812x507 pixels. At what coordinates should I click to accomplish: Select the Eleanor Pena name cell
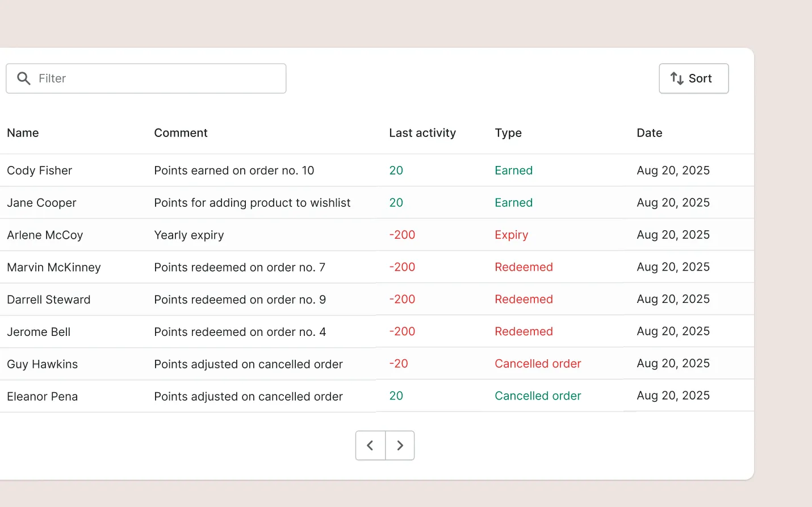pos(43,397)
